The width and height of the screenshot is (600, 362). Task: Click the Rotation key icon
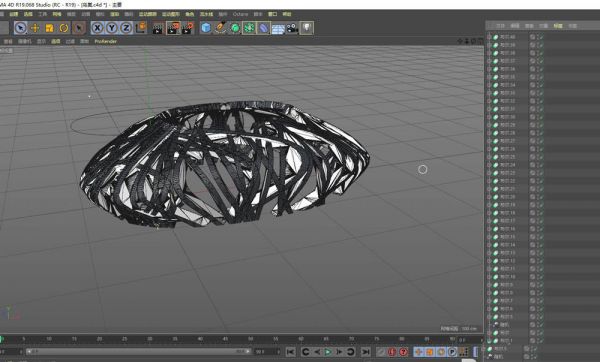tap(441, 352)
